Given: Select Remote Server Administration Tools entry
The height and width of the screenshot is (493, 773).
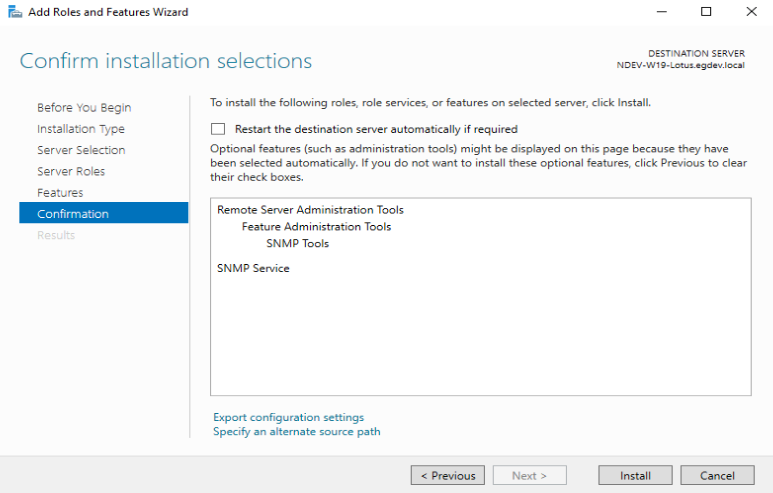Looking at the screenshot, I should click(x=311, y=210).
